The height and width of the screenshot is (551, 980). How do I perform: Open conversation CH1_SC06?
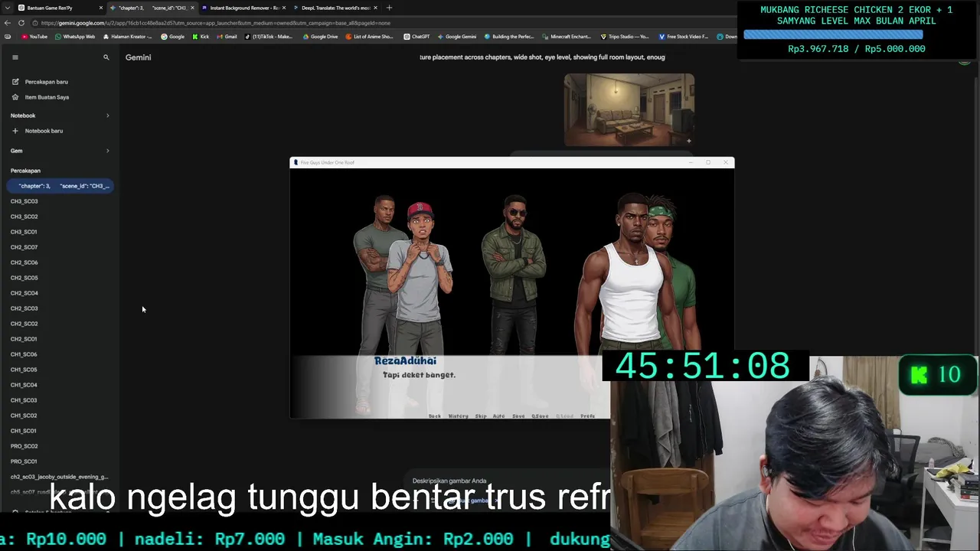tap(24, 354)
